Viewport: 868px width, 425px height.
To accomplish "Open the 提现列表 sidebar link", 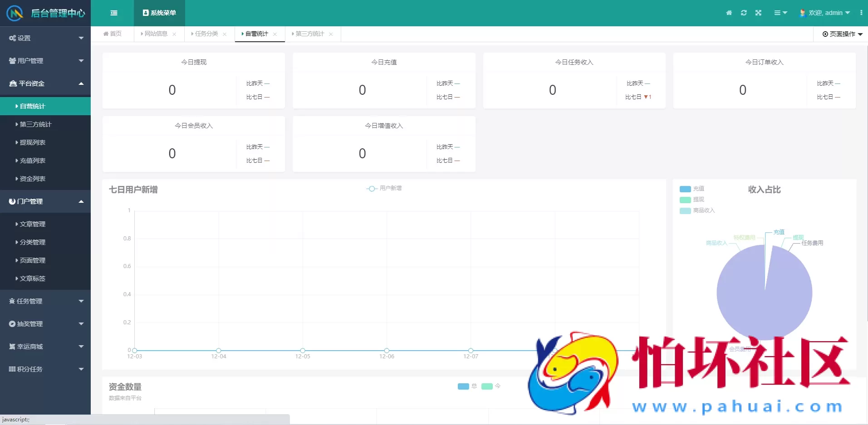I will point(32,142).
